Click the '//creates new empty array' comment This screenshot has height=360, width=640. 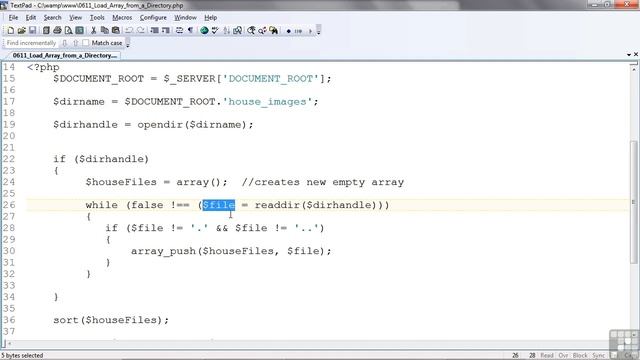click(322, 182)
